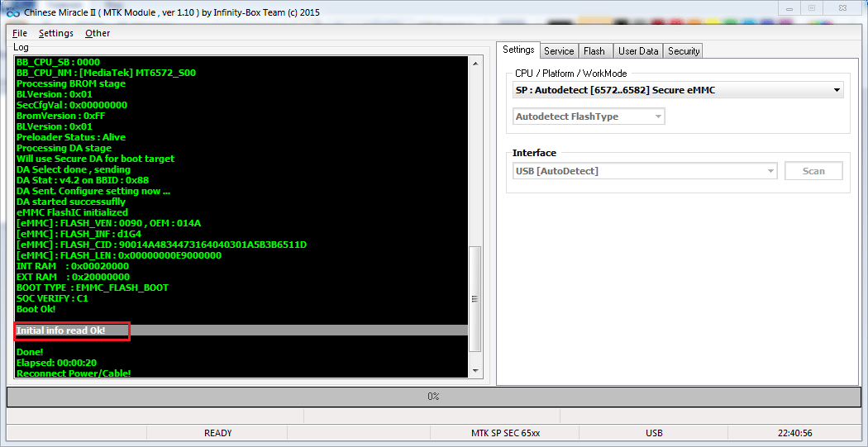868x447 pixels.
Task: Switch to the User Data tab
Action: pos(637,51)
